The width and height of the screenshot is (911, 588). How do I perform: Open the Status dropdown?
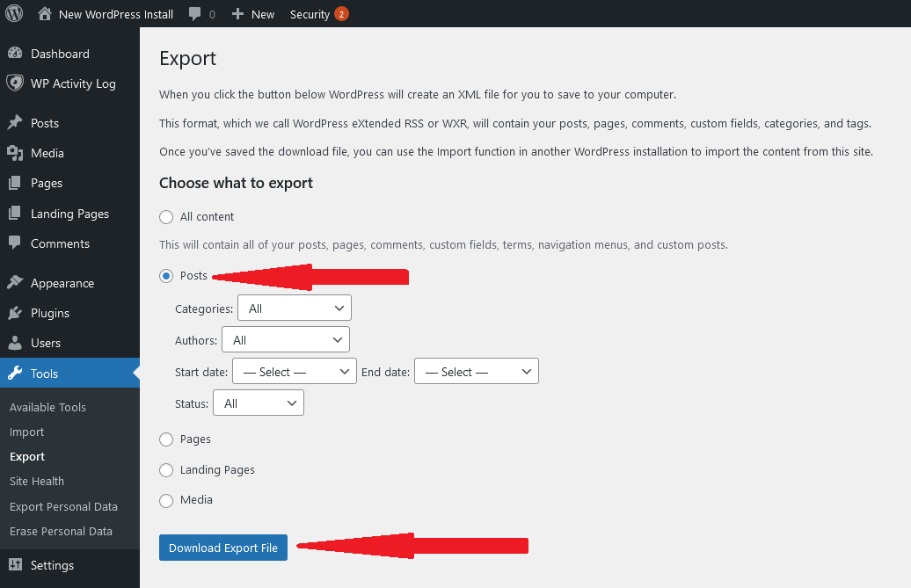click(259, 403)
